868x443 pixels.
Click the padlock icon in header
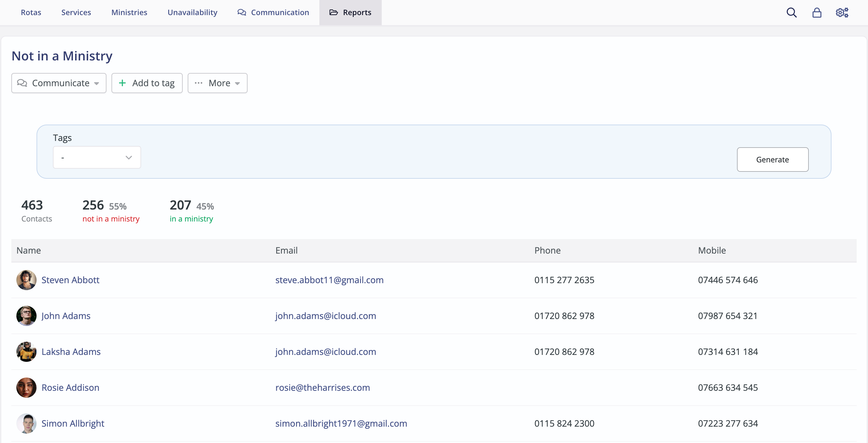(816, 13)
